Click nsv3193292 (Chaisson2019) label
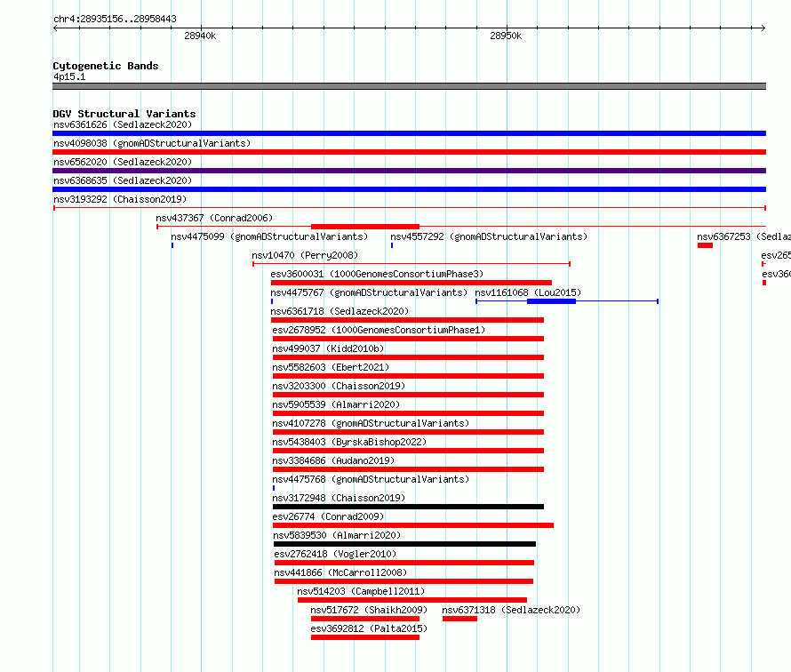The image size is (791, 672). [120, 199]
